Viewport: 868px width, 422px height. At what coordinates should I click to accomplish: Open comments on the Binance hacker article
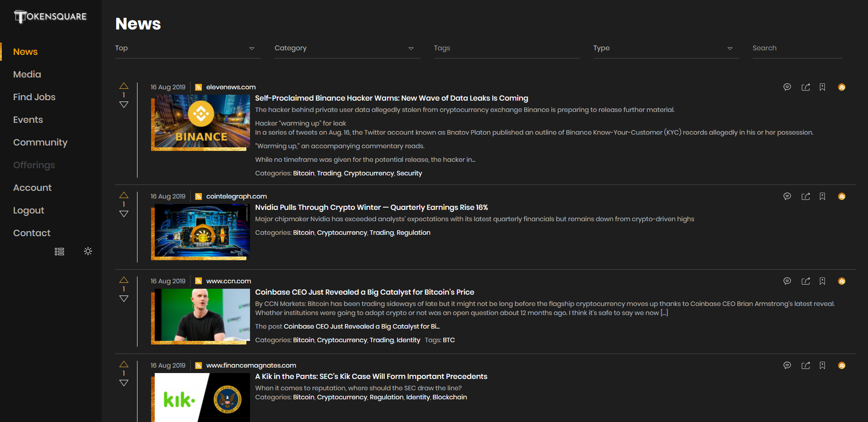787,87
